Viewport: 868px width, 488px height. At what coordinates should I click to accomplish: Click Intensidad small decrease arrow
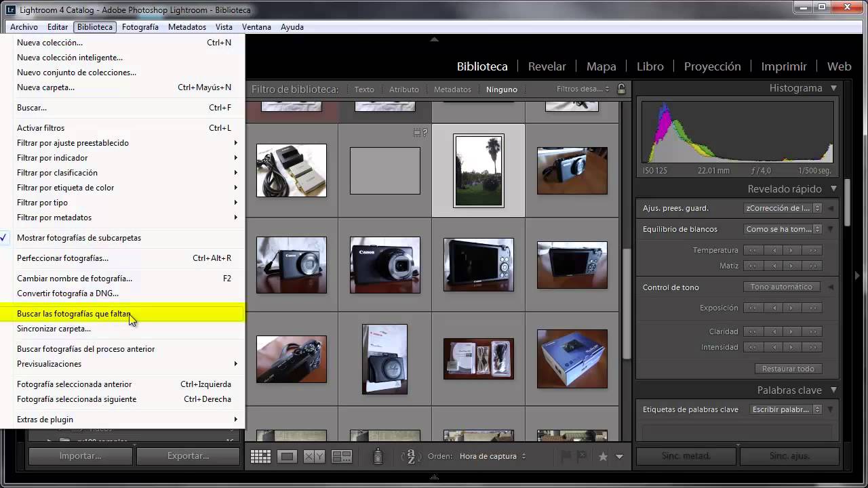point(774,347)
